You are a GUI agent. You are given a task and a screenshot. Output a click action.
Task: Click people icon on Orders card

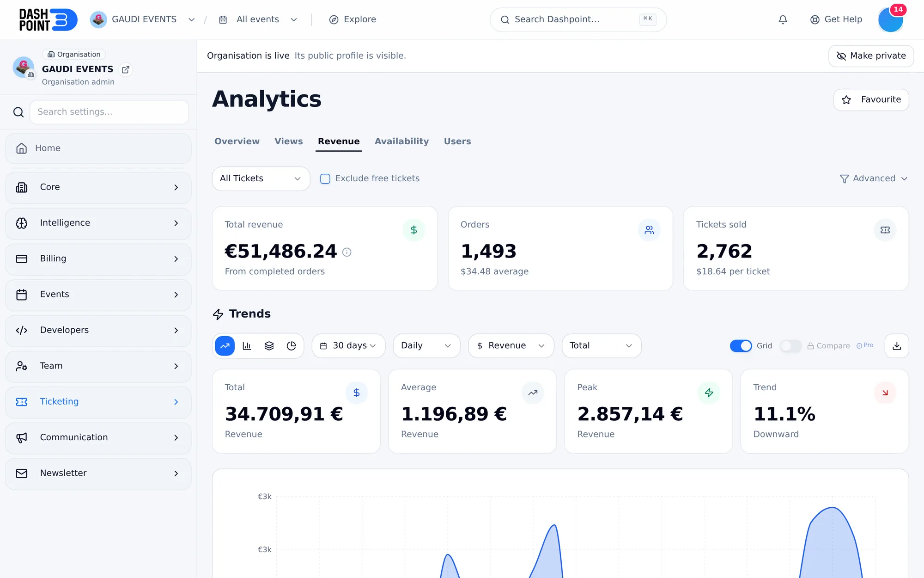(649, 230)
